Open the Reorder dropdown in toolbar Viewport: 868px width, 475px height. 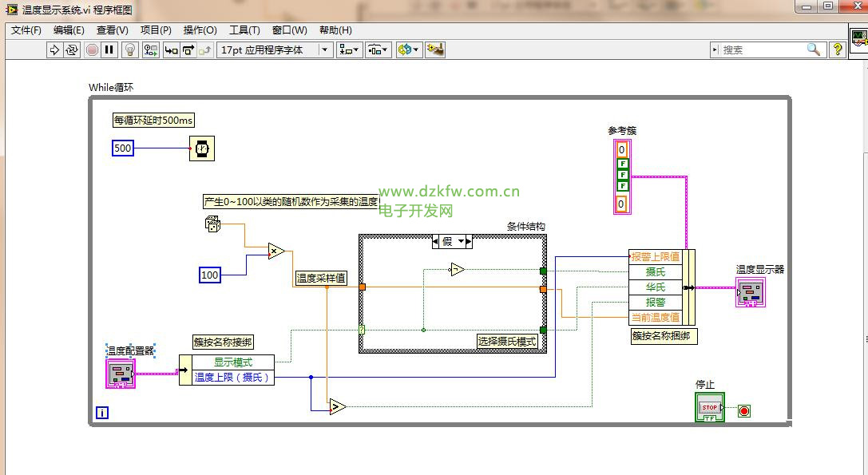pyautogui.click(x=408, y=49)
